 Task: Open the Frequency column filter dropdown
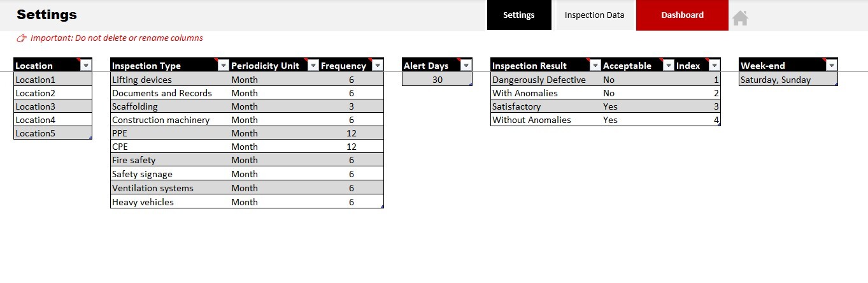pos(378,65)
